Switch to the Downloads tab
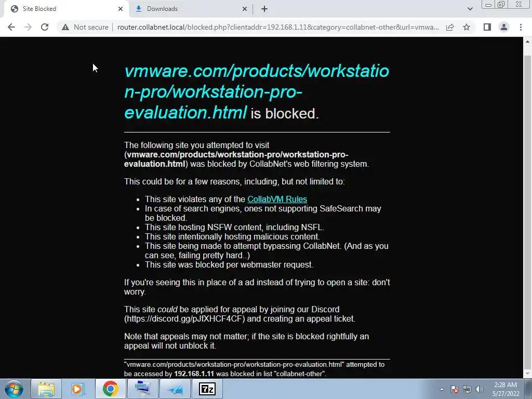 point(191,9)
